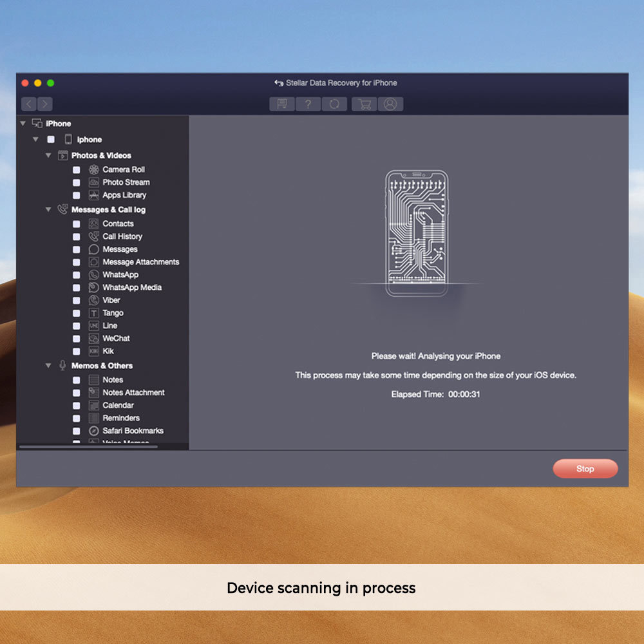Select the Photos & Videos category label

pos(102,156)
